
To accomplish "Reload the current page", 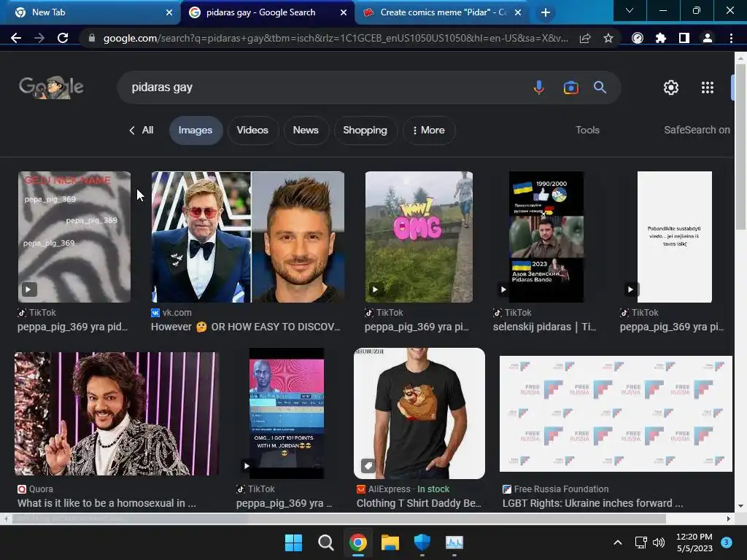I will (x=63, y=38).
